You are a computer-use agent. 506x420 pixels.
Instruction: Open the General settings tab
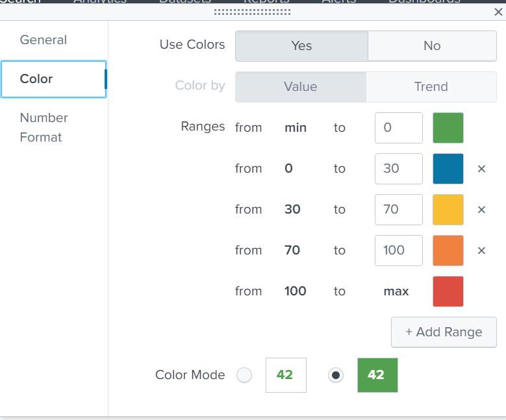44,40
